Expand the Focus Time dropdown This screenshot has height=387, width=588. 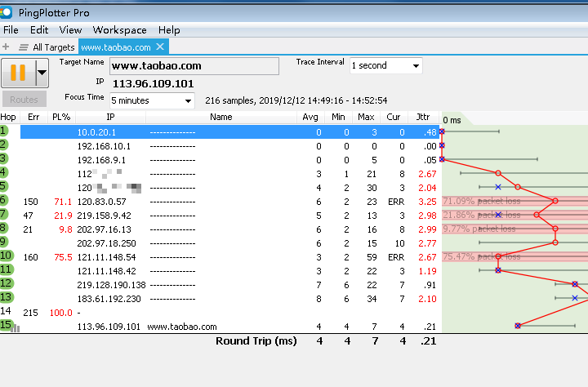point(188,101)
